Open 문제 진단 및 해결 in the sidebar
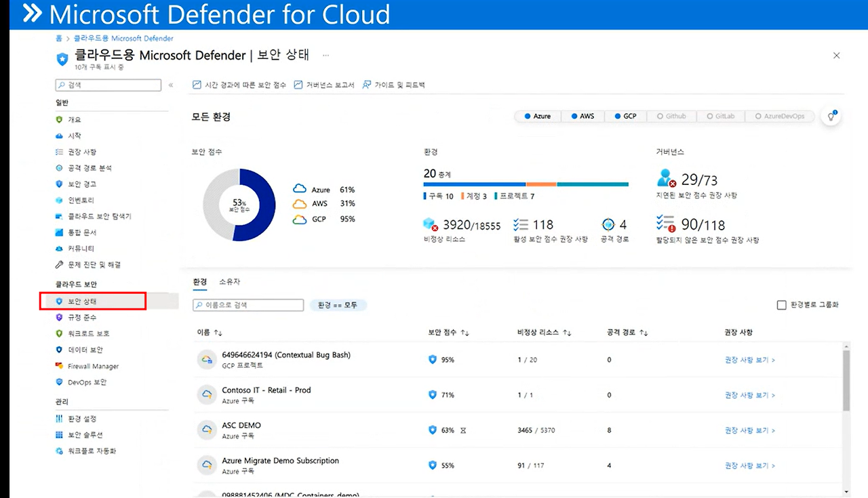The height and width of the screenshot is (498, 868). click(88, 265)
